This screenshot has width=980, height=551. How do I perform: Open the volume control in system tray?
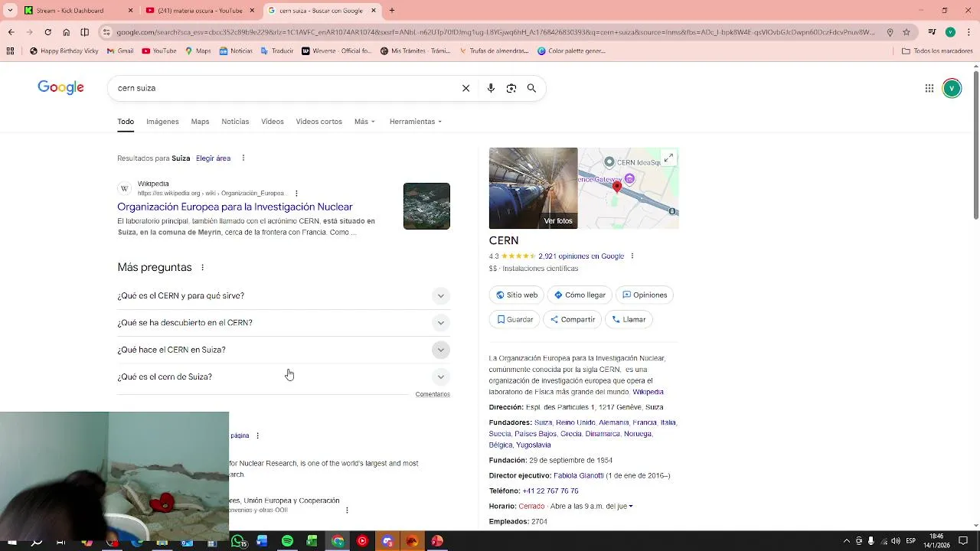(x=896, y=541)
